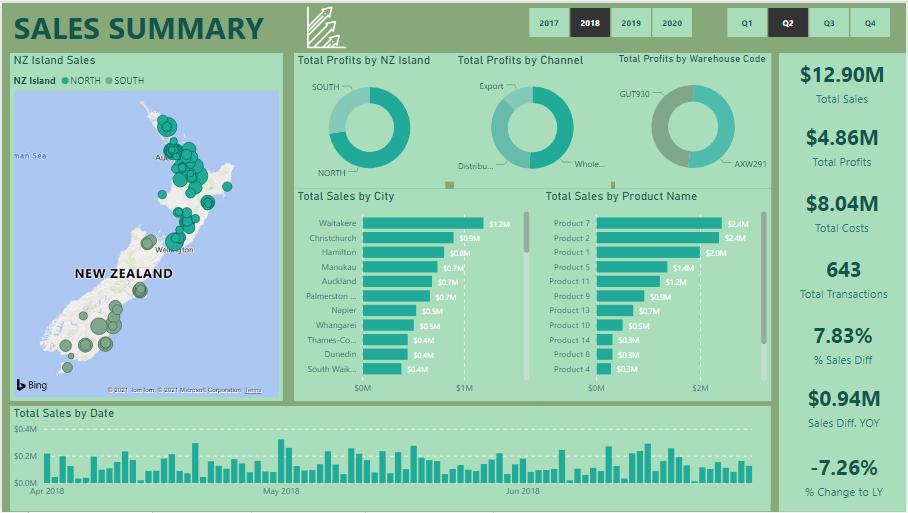908x513 pixels.
Task: Click the SOUTH legend marker dot
Action: [x=109, y=81]
